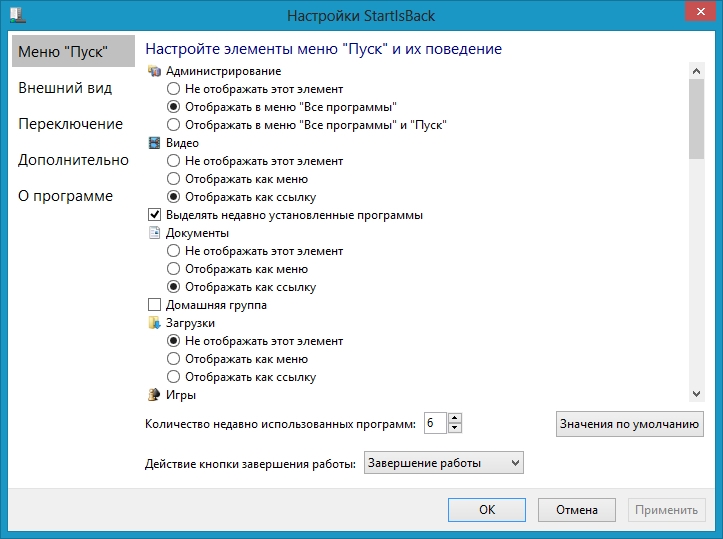Image resolution: width=723 pixels, height=539 pixels.
Task: Click the scrollbar down arrow
Action: point(697,394)
